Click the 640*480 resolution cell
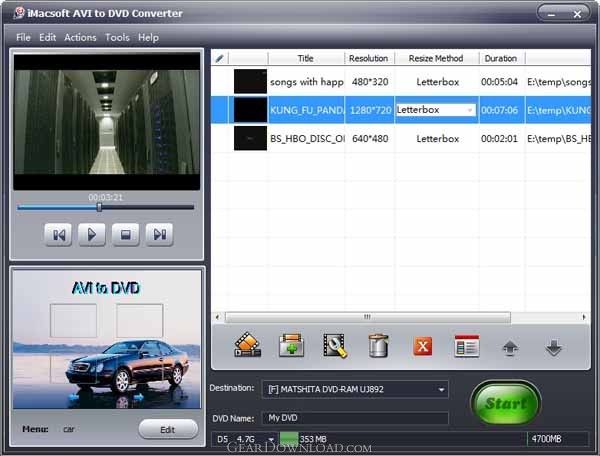600x456 pixels. coord(370,138)
